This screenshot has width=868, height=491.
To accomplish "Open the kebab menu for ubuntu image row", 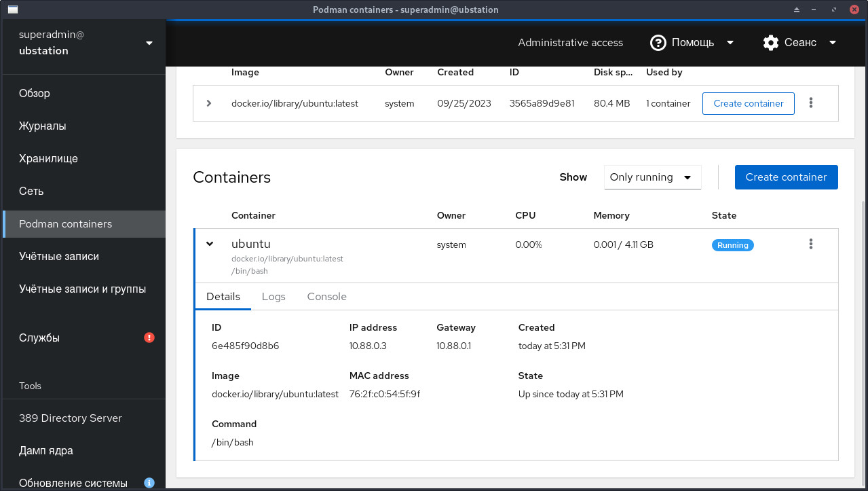I will [x=811, y=103].
